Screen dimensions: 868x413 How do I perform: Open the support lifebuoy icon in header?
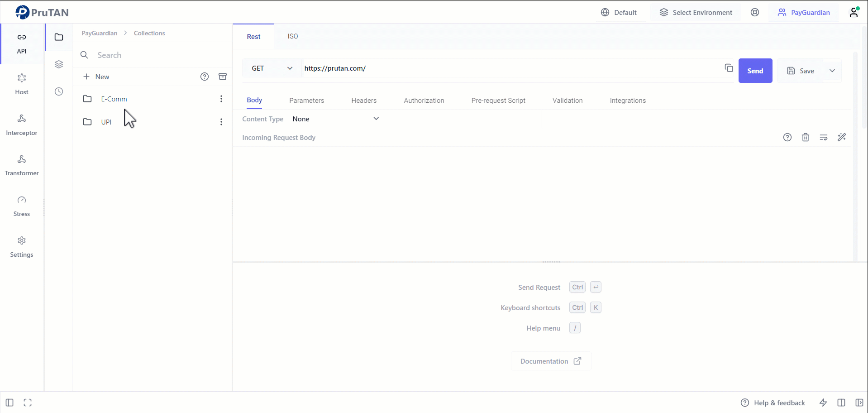pos(755,12)
